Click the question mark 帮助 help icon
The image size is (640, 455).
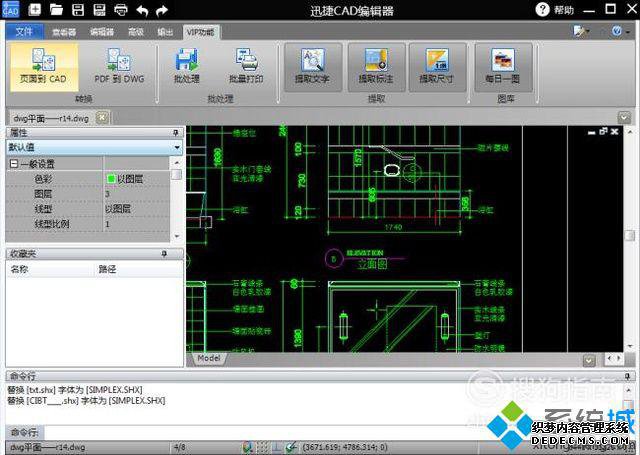[x=542, y=9]
